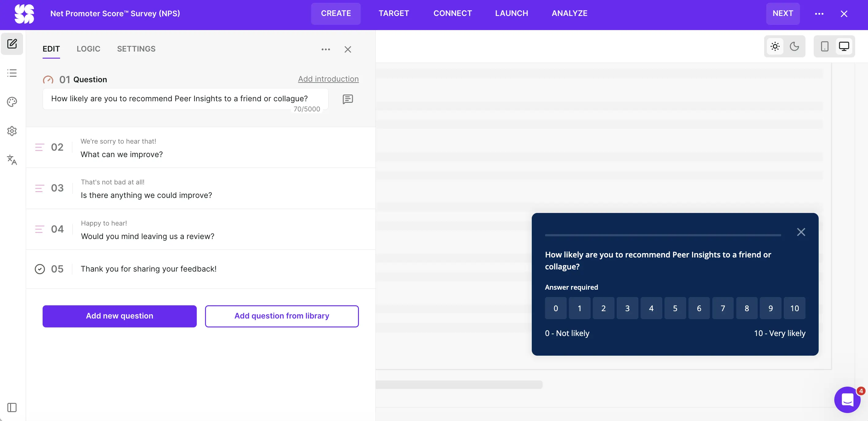
Task: Open the design palette sidebar icon
Action: tap(12, 102)
